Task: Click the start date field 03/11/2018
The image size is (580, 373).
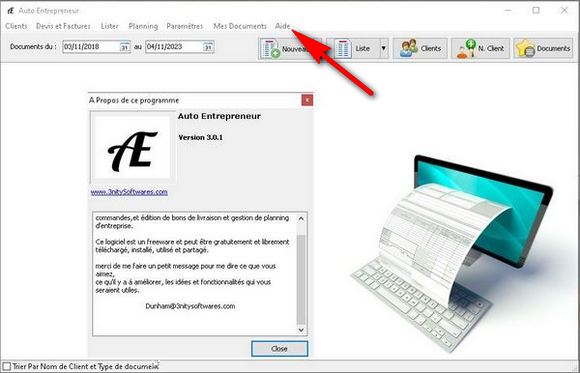Action: 91,47
